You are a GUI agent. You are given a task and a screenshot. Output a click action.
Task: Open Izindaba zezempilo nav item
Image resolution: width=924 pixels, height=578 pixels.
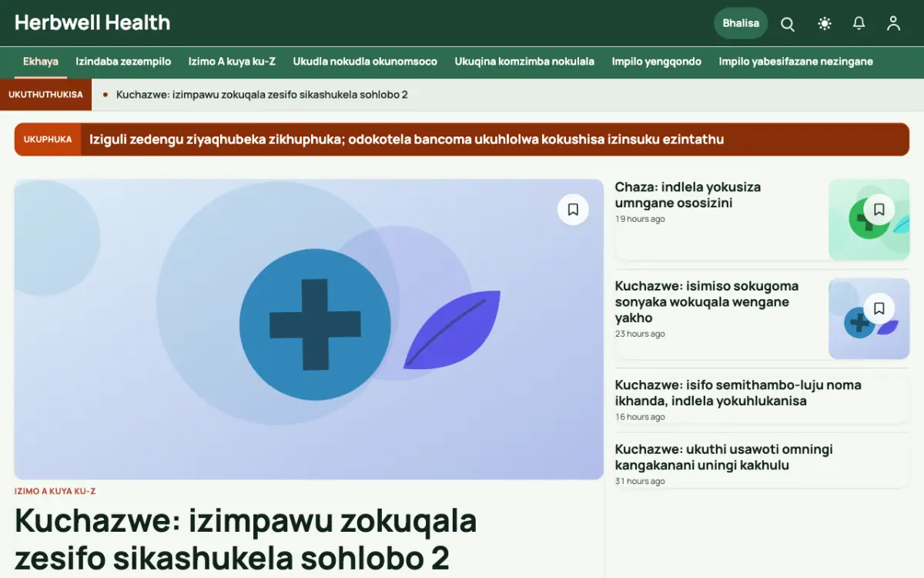(123, 62)
